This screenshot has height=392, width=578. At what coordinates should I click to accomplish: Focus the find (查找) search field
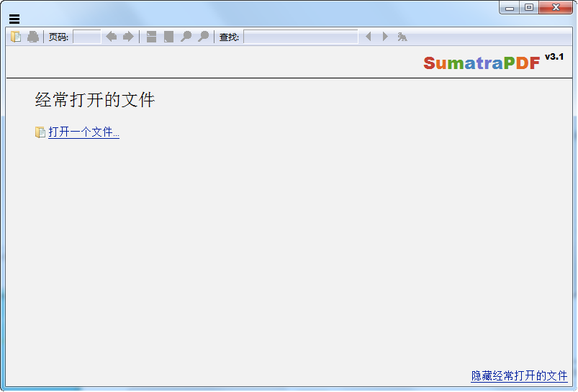(300, 37)
